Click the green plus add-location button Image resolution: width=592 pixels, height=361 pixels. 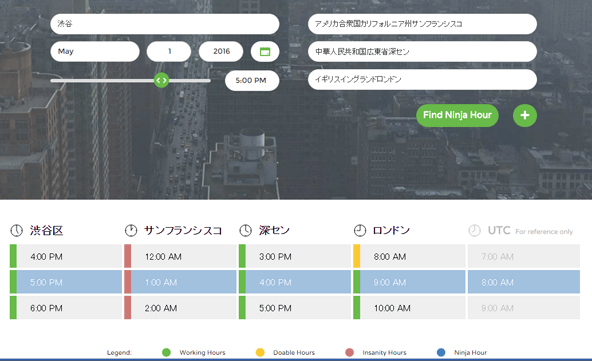(x=525, y=115)
